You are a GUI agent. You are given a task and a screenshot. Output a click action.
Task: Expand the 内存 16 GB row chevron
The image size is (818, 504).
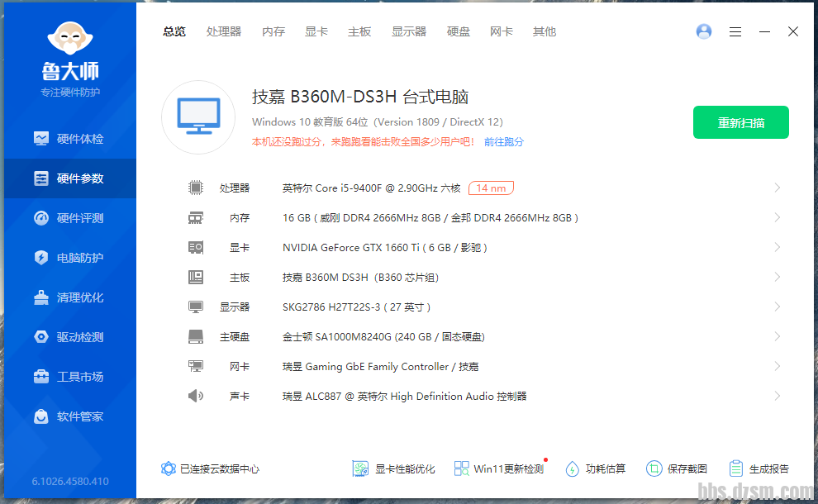point(777,218)
